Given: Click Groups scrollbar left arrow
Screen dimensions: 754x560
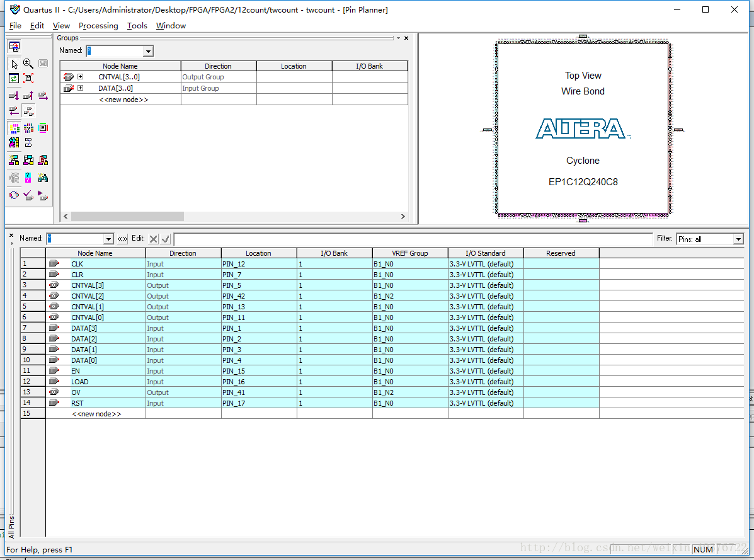Looking at the screenshot, I should pos(66,216).
